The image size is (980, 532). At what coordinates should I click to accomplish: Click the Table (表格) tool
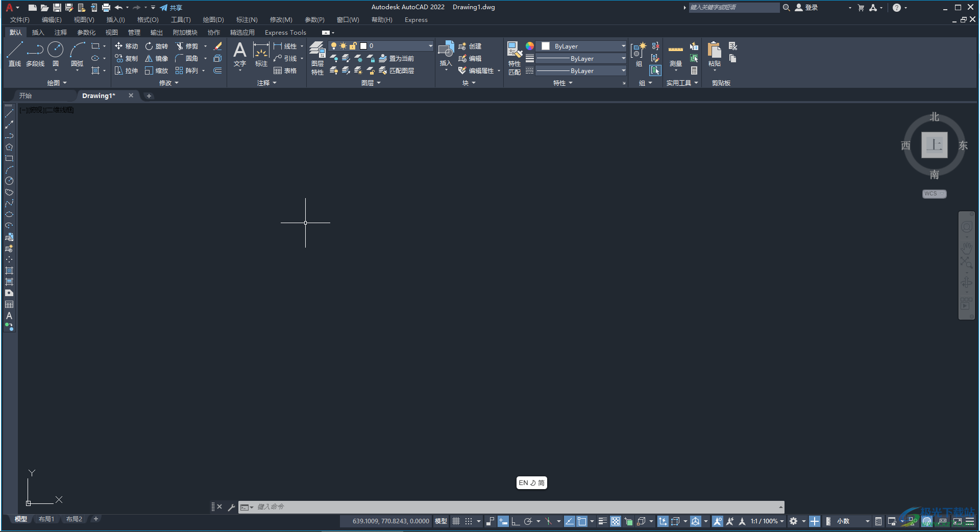(285, 70)
